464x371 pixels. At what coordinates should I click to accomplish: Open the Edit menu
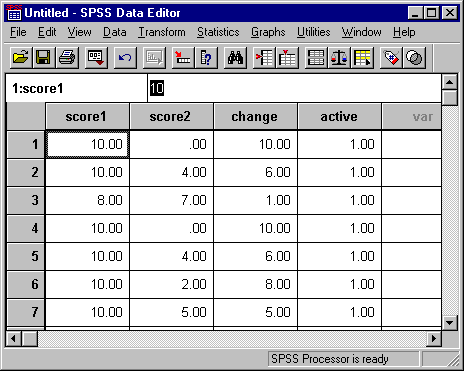[x=47, y=32]
